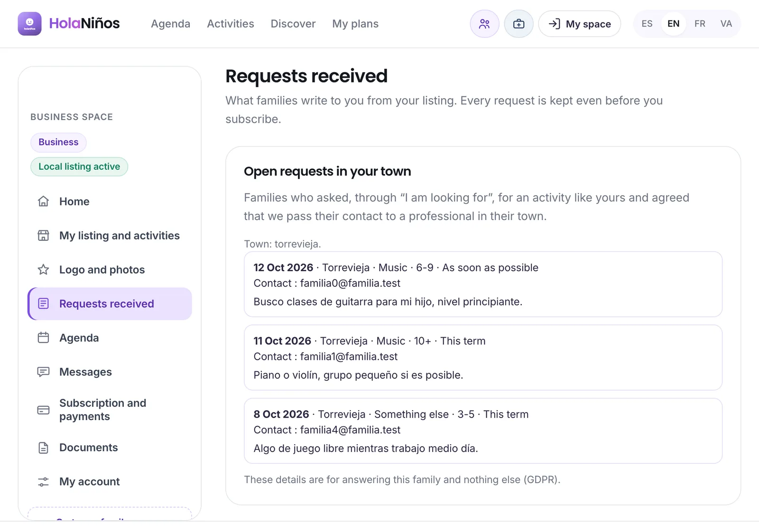Viewport: 759px width, 532px height.
Task: Switch language to FR
Action: [700, 24]
